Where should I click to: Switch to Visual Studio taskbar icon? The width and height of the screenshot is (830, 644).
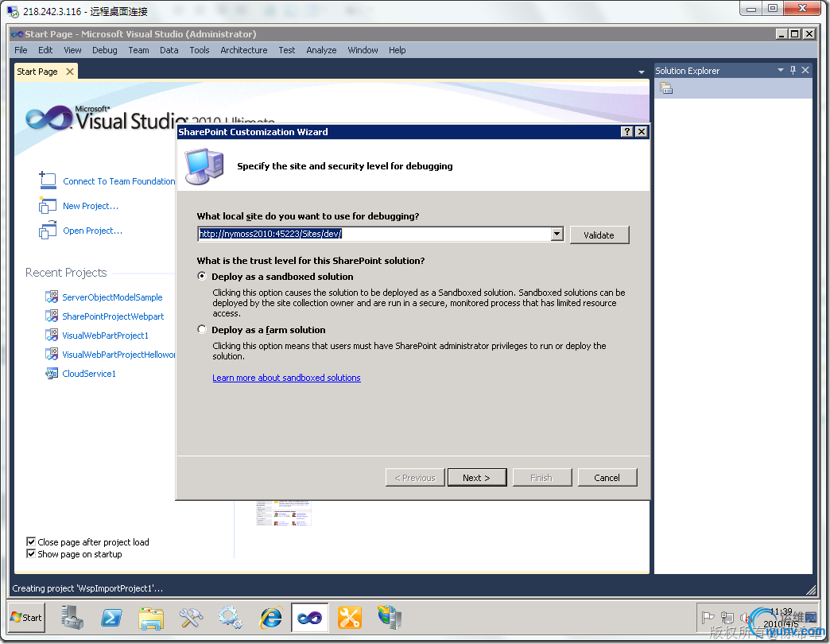click(x=310, y=618)
